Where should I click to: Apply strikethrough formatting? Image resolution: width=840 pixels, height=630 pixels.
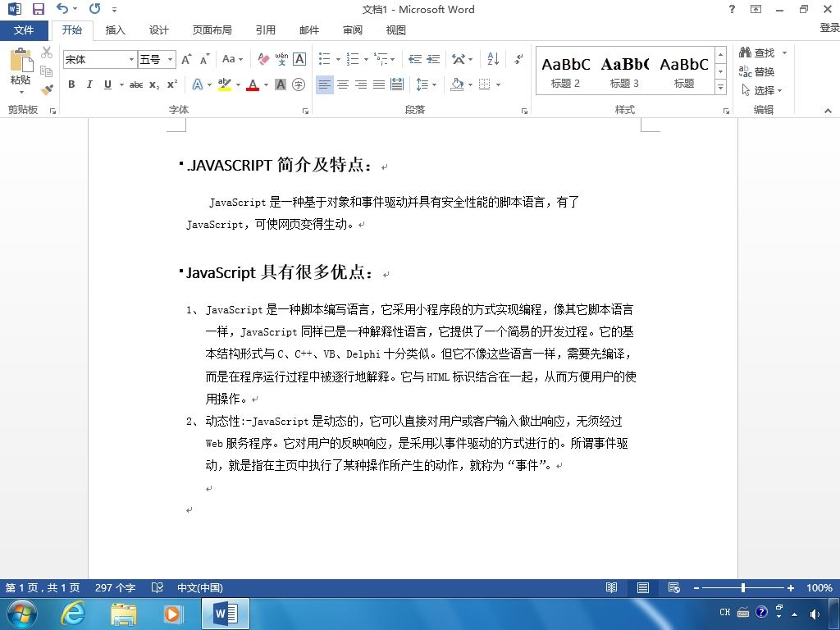tap(136, 84)
